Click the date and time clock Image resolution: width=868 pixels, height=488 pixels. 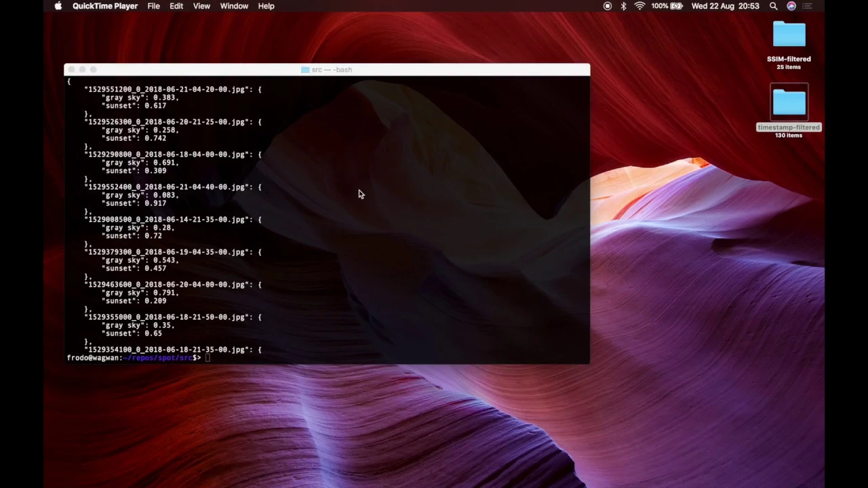[x=725, y=6]
